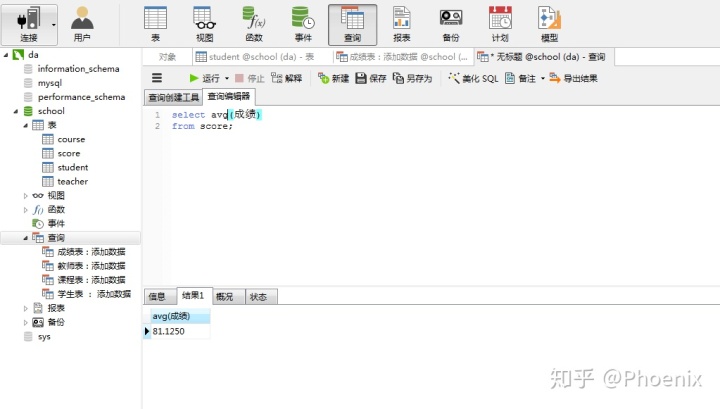Open the 备注 dropdown arrow

point(543,78)
